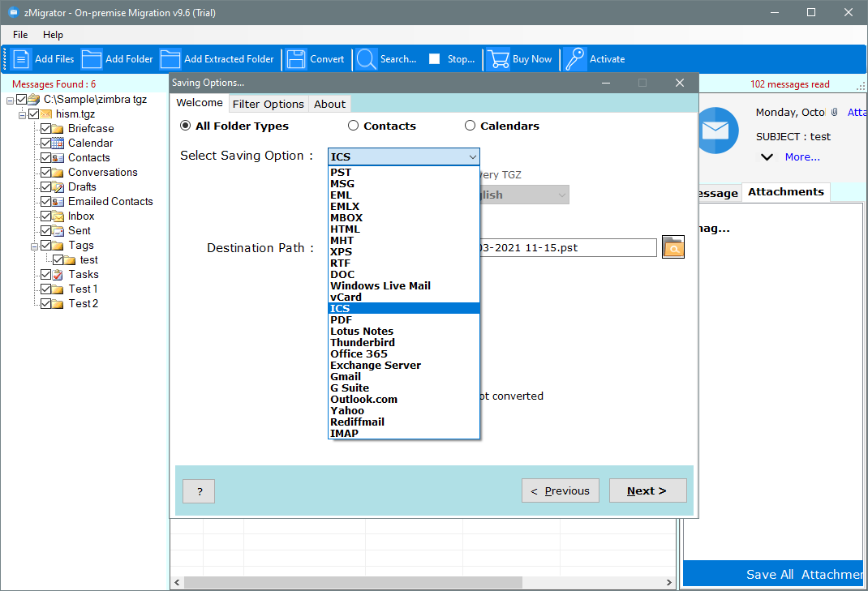Image resolution: width=868 pixels, height=591 pixels.
Task: Uncheck the Conversations folder checkbox
Action: tap(46, 172)
